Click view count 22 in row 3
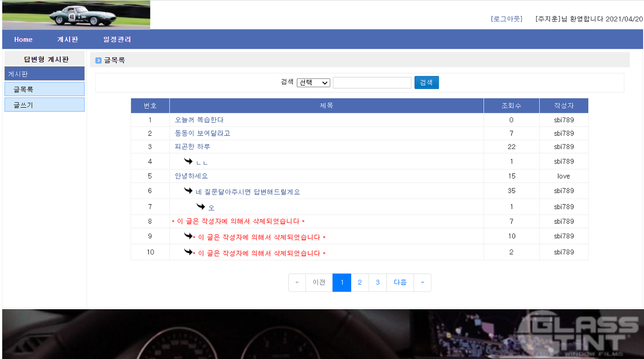The width and height of the screenshot is (644, 359). [x=512, y=146]
